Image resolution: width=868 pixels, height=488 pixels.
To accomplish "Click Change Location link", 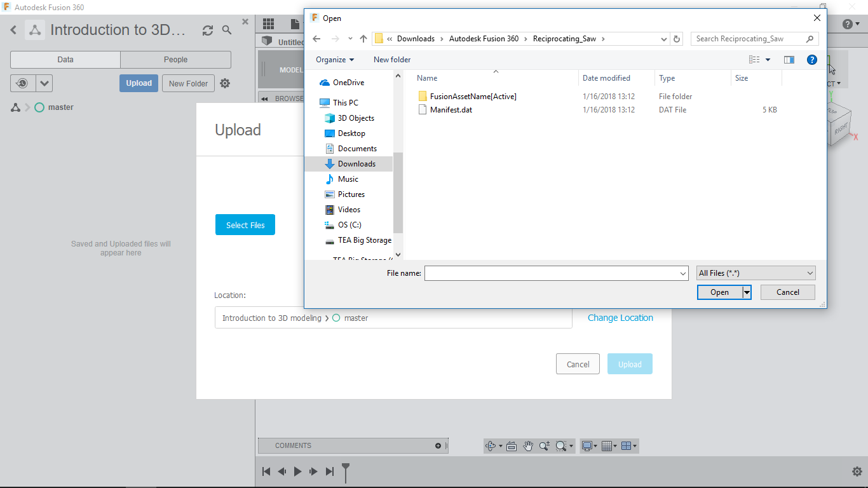I will (620, 318).
